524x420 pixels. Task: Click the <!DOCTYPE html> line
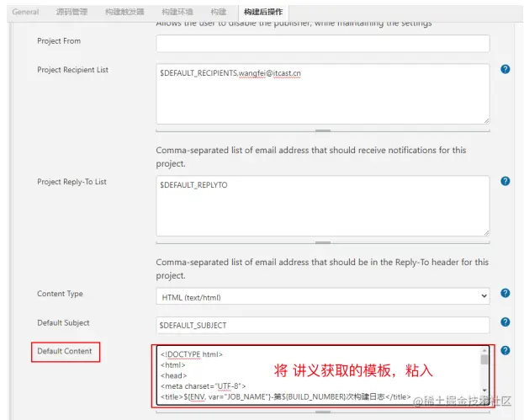click(192, 354)
